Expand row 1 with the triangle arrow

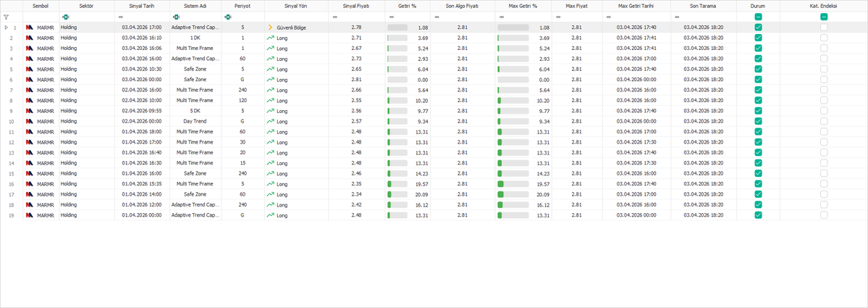click(6, 27)
